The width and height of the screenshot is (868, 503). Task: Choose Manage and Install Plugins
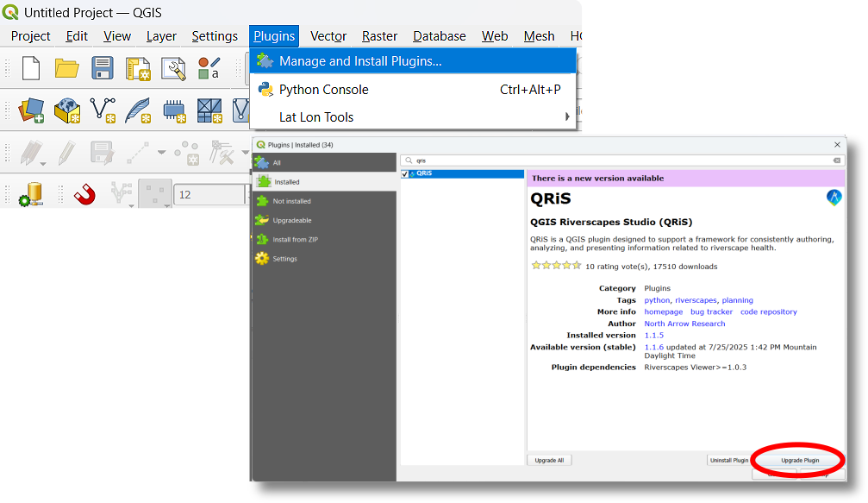pyautogui.click(x=413, y=61)
